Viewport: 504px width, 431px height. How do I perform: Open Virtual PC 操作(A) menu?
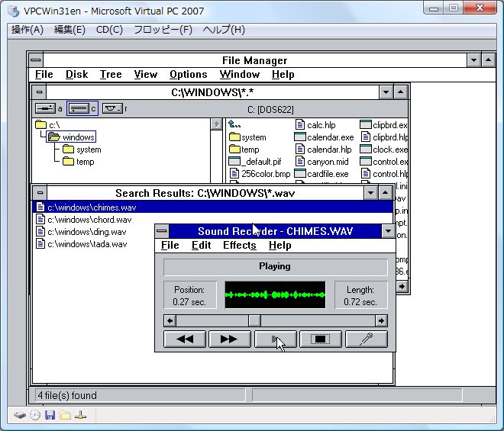(27, 30)
